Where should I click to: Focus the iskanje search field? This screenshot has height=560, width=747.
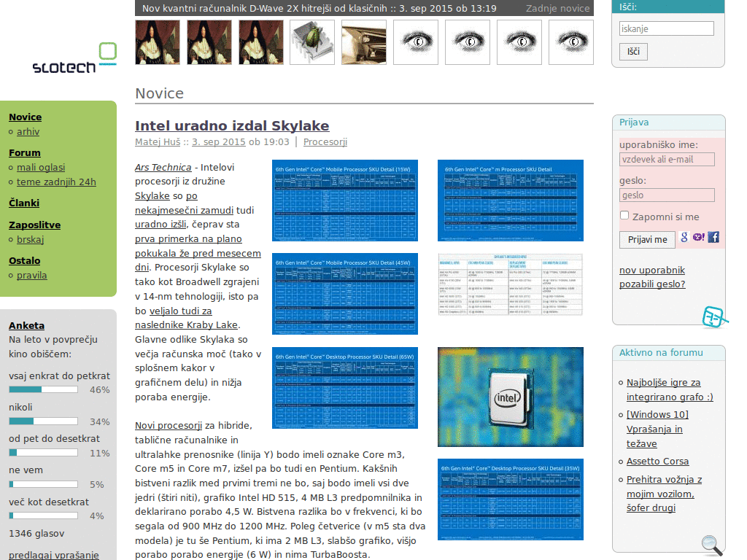pyautogui.click(x=667, y=28)
